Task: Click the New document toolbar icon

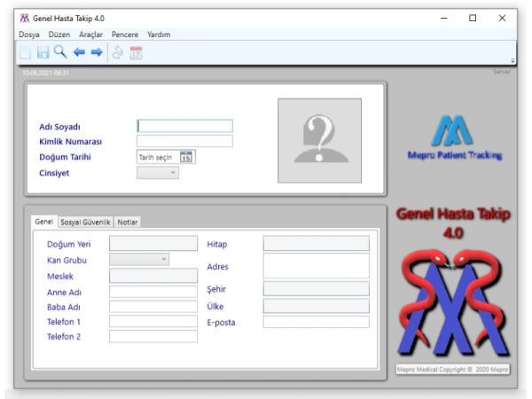Action: 25,52
